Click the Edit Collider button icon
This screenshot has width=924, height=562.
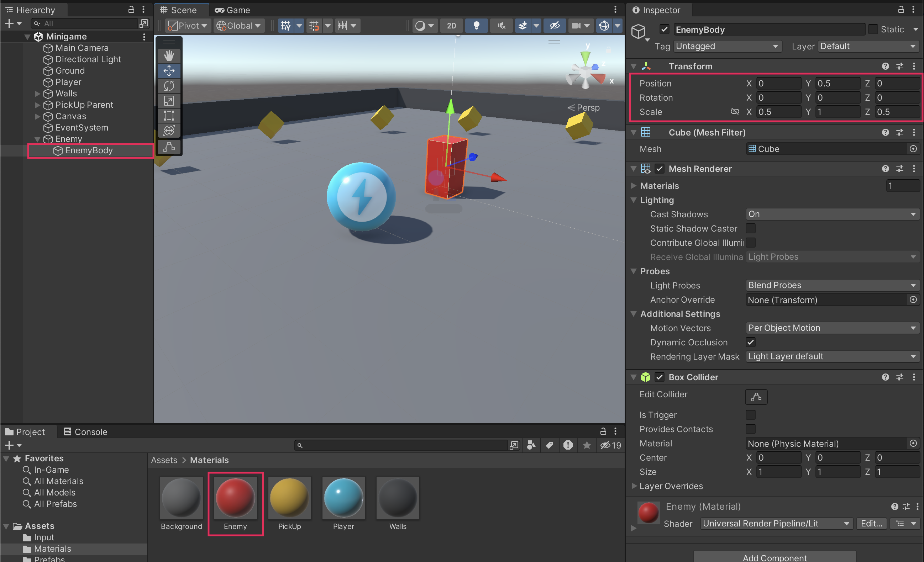tap(756, 397)
